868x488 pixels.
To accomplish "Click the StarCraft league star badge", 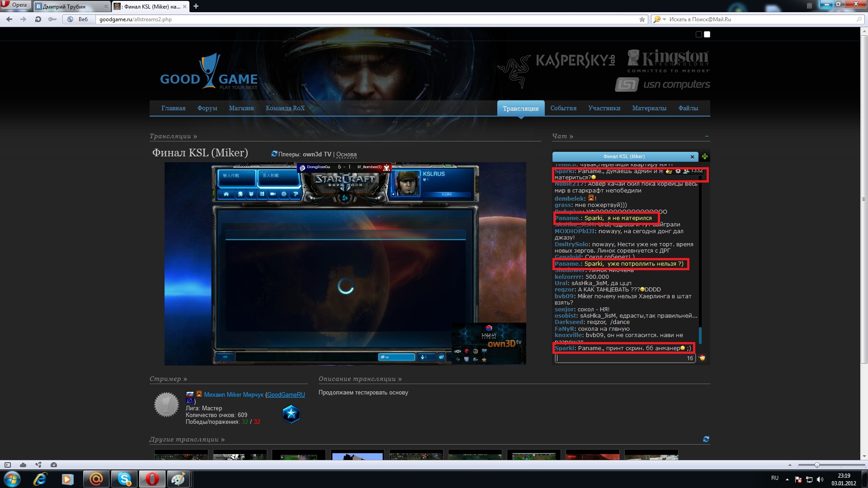I will [291, 414].
